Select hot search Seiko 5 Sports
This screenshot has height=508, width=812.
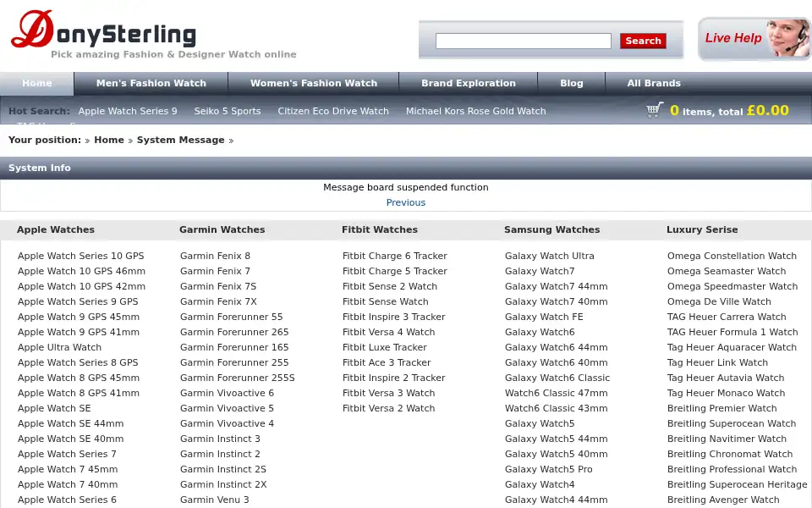click(x=228, y=111)
